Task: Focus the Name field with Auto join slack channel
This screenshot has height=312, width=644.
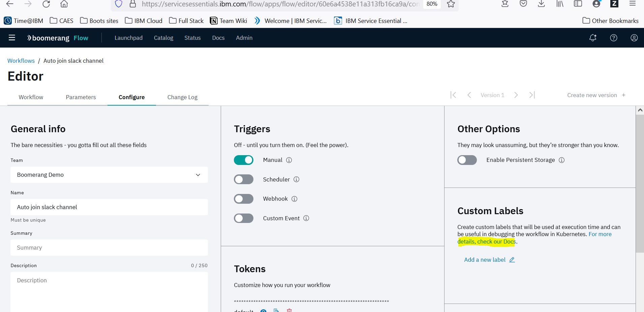Action: point(109,207)
